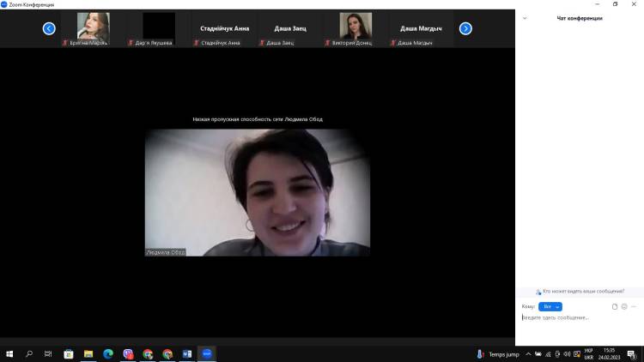Launch Microsoft Word from the taskbar
Image resolution: width=644 pixels, height=362 pixels.
pyautogui.click(x=187, y=353)
